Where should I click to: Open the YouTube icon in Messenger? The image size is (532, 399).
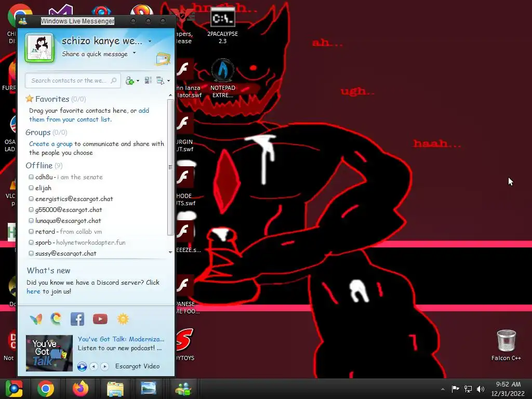coord(100,319)
